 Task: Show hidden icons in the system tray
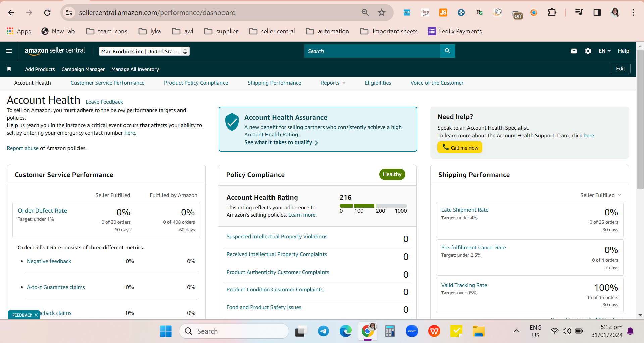coord(516,331)
